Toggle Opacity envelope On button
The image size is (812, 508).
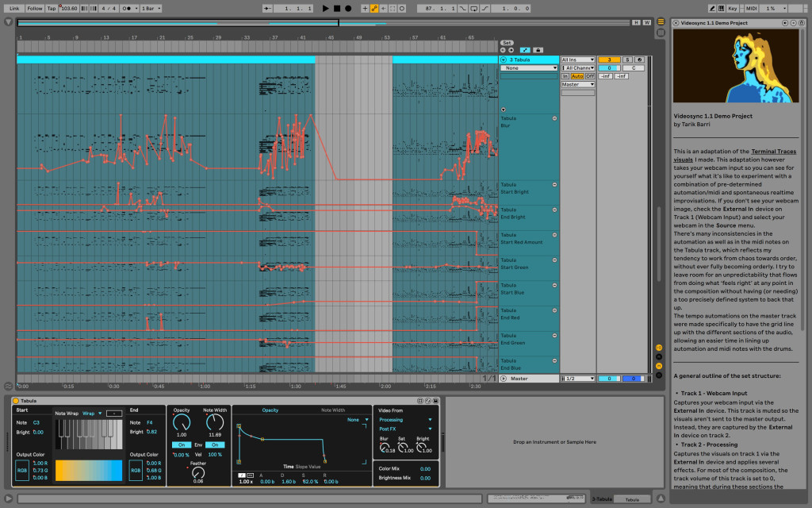click(181, 444)
